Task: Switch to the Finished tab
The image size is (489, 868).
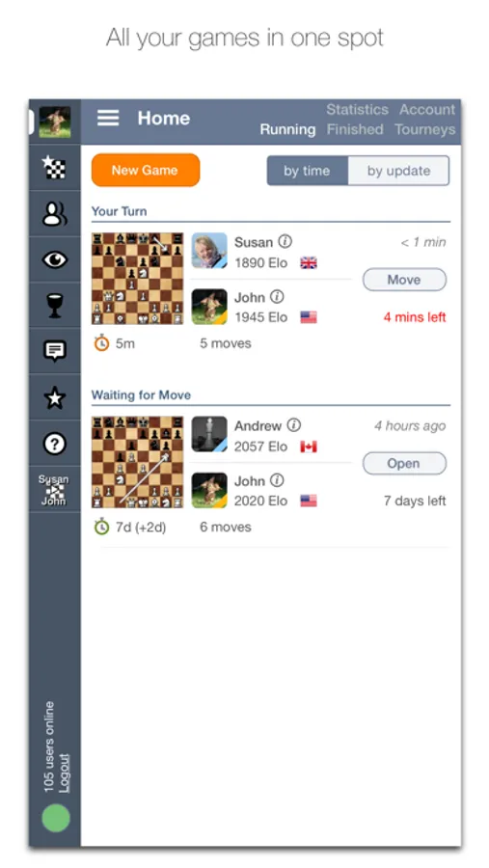Action: (x=355, y=129)
